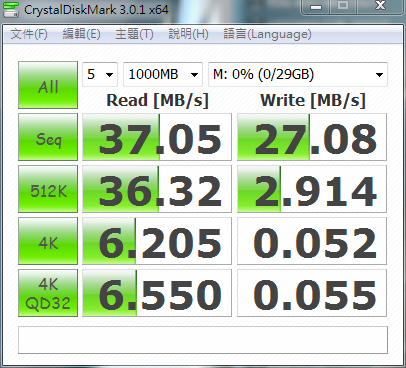Close the CrystalDiskMark window
Viewport: 406px width, 368px height.
click(x=380, y=6)
